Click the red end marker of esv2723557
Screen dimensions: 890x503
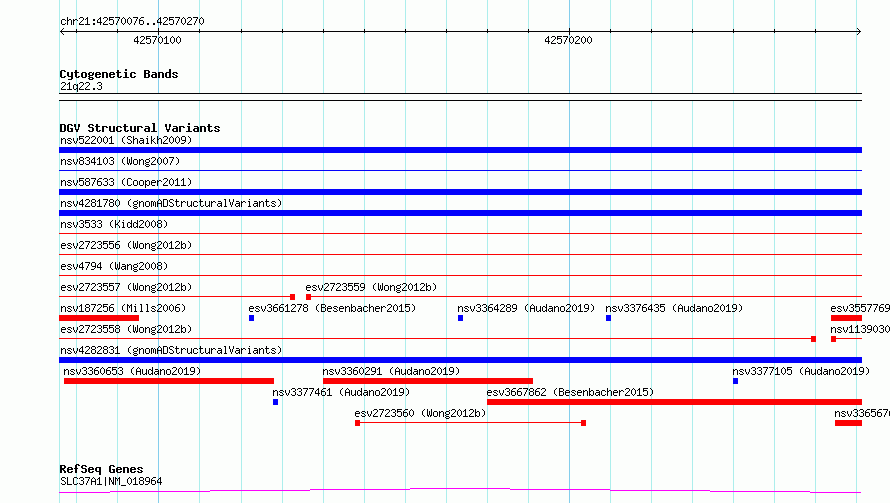pos(292,297)
